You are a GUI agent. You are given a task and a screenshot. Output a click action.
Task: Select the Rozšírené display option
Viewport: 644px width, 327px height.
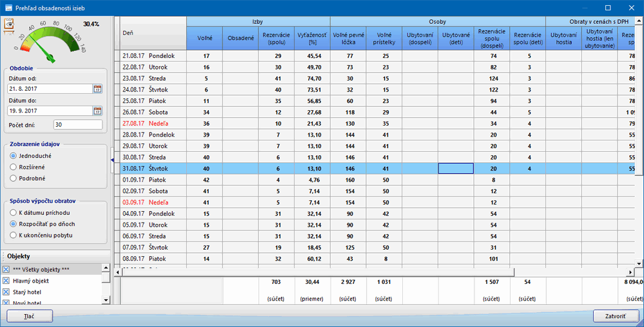(14, 167)
